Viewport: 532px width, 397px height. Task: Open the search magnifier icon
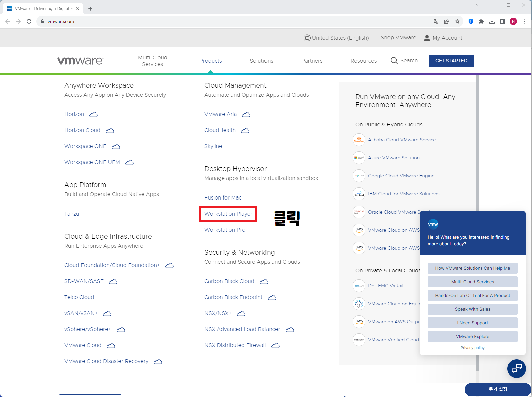pyautogui.click(x=394, y=61)
